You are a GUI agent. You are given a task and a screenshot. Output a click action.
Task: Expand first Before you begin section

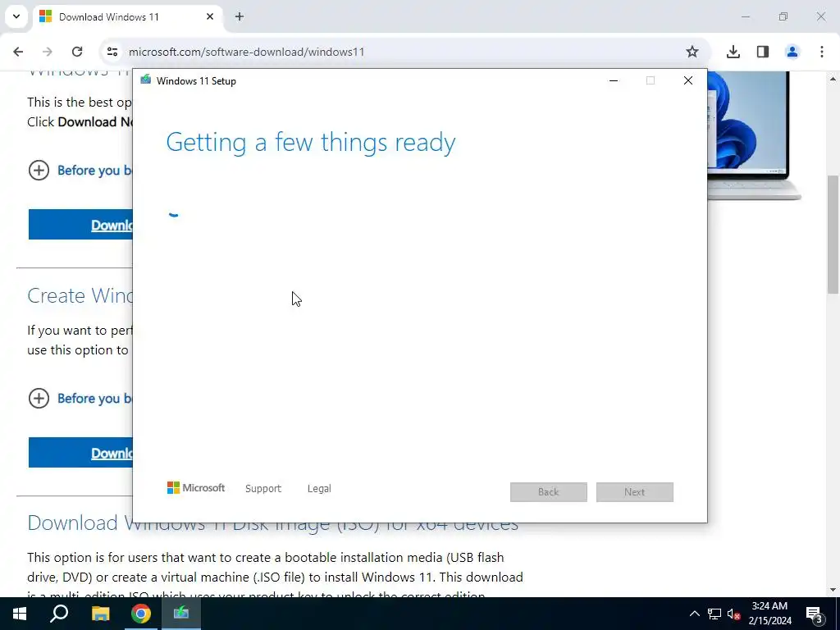(39, 171)
